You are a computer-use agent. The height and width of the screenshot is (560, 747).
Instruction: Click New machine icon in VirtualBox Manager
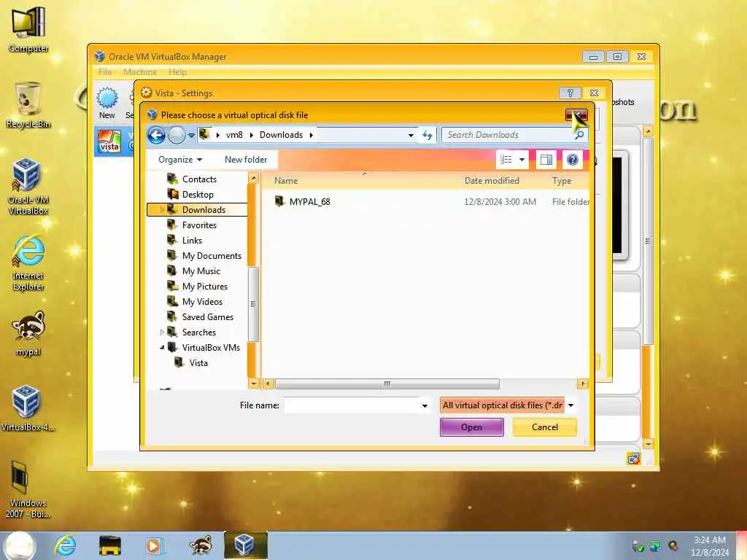tap(107, 102)
